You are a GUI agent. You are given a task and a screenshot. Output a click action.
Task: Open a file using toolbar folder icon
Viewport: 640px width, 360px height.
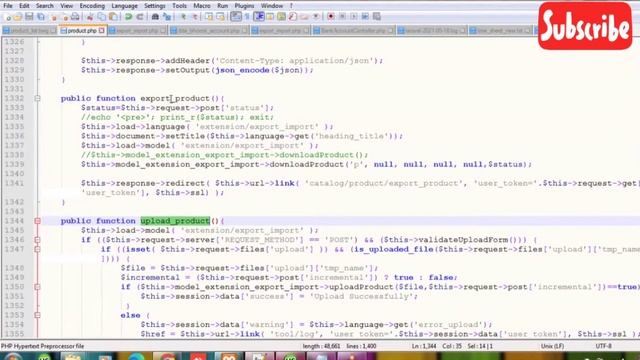click(17, 17)
